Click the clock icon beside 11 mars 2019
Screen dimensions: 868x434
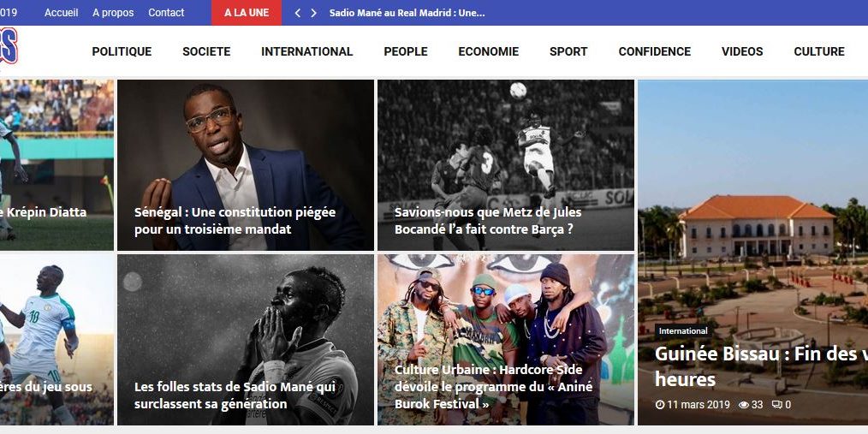click(x=659, y=405)
